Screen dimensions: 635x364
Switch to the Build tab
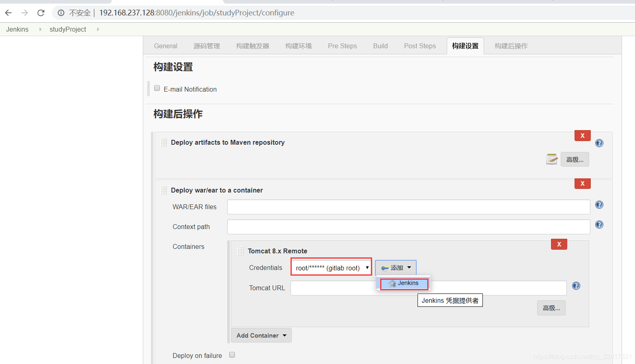[381, 46]
